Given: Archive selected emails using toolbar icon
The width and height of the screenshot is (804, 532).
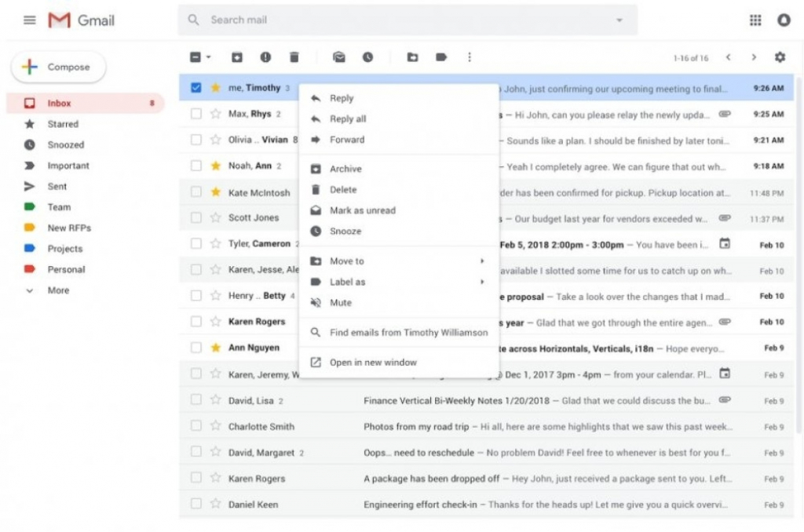Looking at the screenshot, I should [x=237, y=56].
